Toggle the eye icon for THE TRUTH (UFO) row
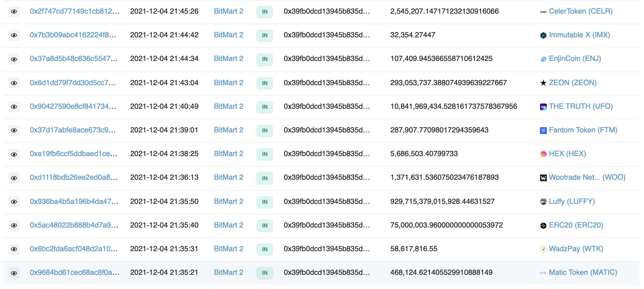644x289 pixels. 14,107
